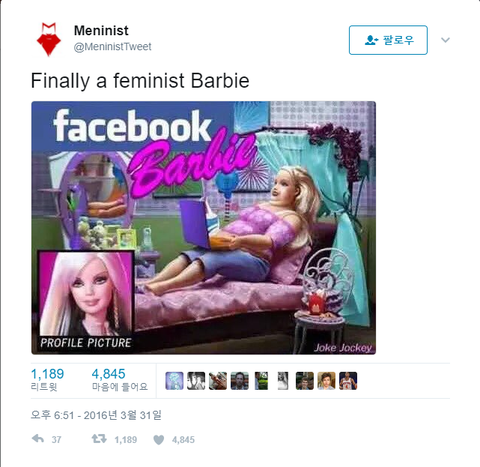Click the follow person-plus icon
The width and height of the screenshot is (480, 467).
[x=371, y=40]
